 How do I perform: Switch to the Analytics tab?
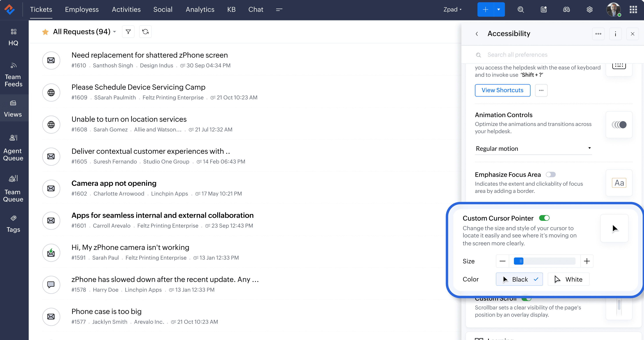(200, 9)
